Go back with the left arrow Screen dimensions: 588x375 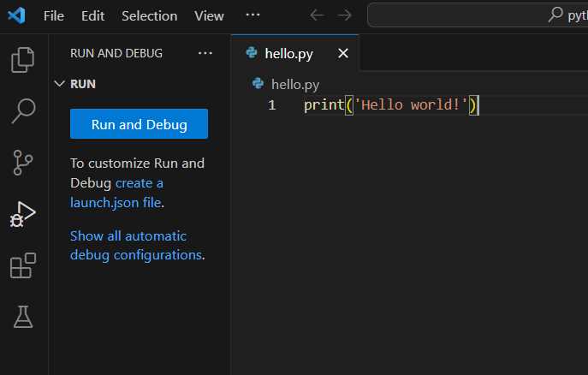coord(317,15)
